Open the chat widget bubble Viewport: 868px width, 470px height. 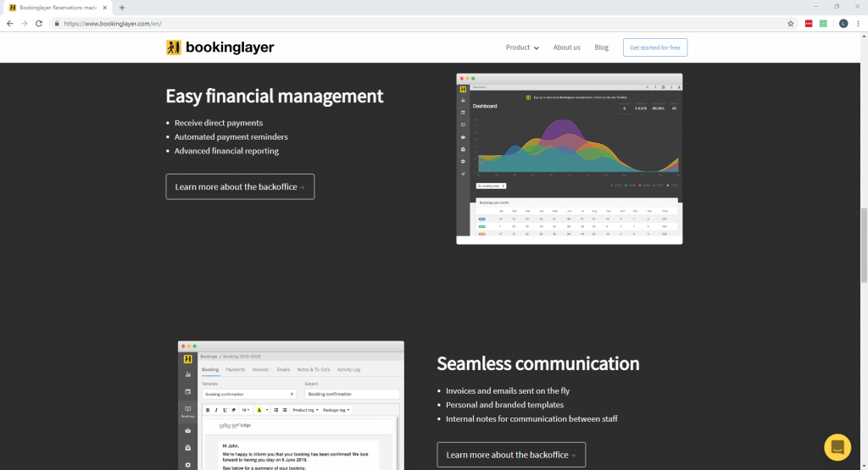(x=837, y=447)
